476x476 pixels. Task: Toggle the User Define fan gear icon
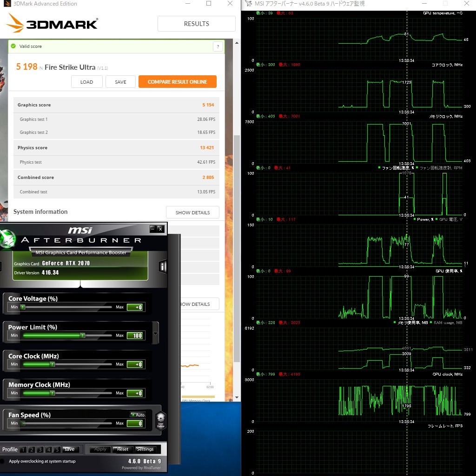pyautogui.click(x=160, y=420)
